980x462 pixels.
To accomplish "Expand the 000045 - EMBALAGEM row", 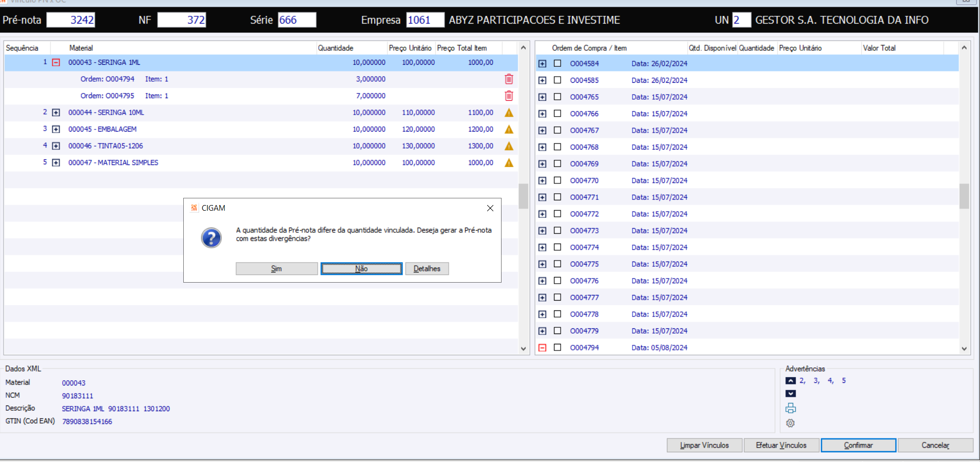I will coord(56,130).
